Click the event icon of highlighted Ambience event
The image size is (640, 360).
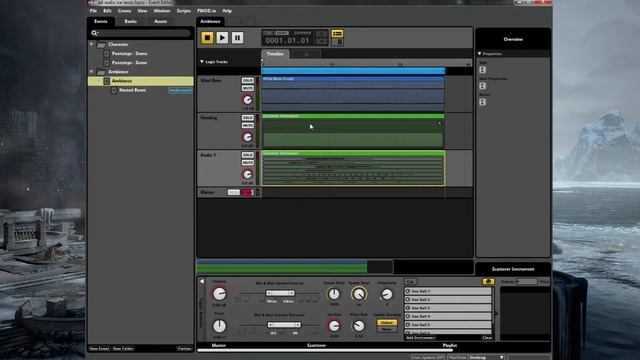[107, 81]
